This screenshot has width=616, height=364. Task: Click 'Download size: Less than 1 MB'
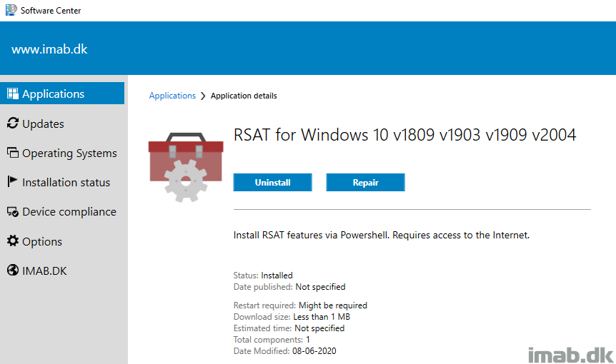[292, 317]
